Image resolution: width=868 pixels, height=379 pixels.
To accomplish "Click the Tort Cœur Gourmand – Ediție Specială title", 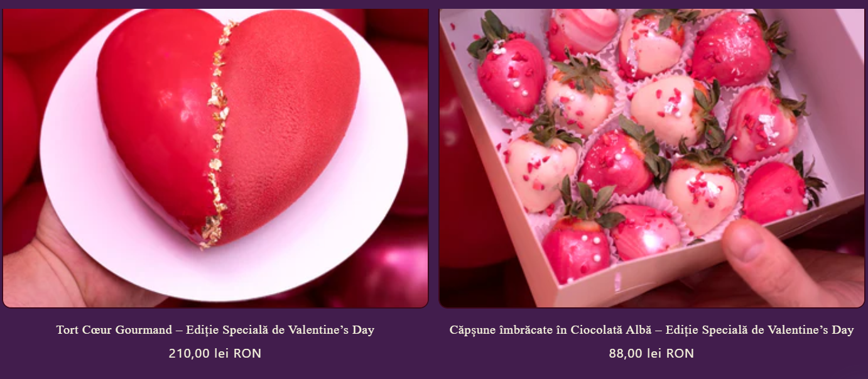I will coord(215,330).
